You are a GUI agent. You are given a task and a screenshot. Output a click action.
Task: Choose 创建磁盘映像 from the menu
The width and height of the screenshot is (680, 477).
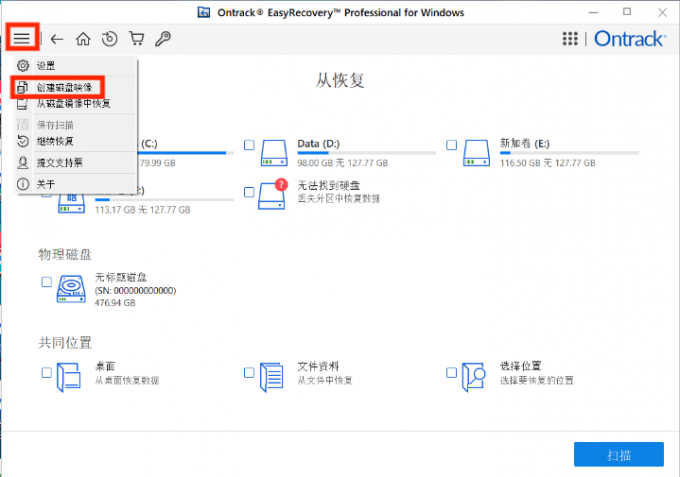click(76, 87)
